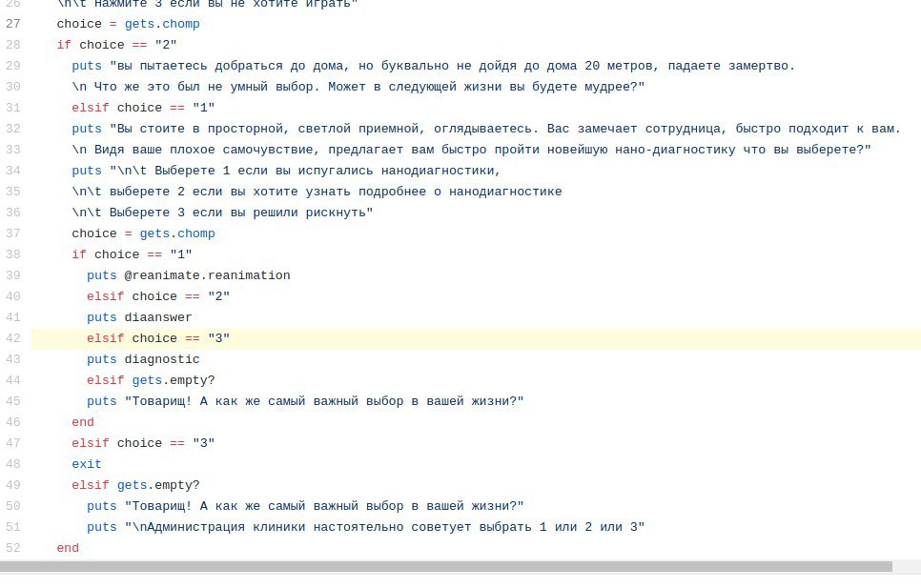The height and width of the screenshot is (588, 921).
Task: Click line number 38 in the gutter
Action: [x=13, y=254]
